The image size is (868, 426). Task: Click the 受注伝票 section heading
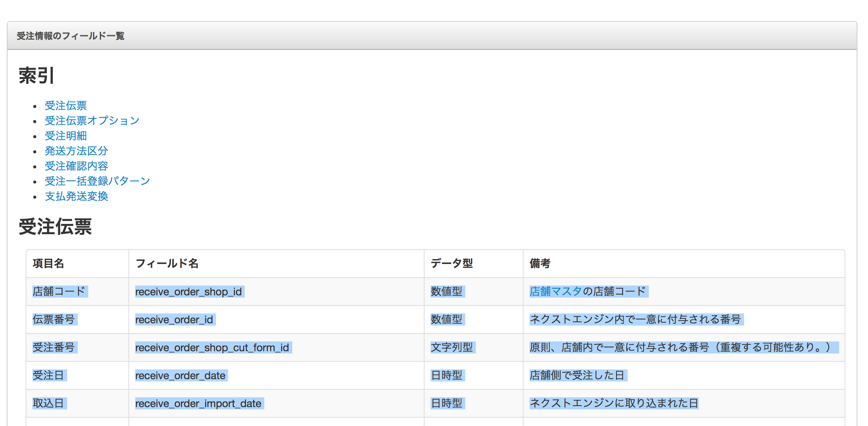tap(55, 227)
